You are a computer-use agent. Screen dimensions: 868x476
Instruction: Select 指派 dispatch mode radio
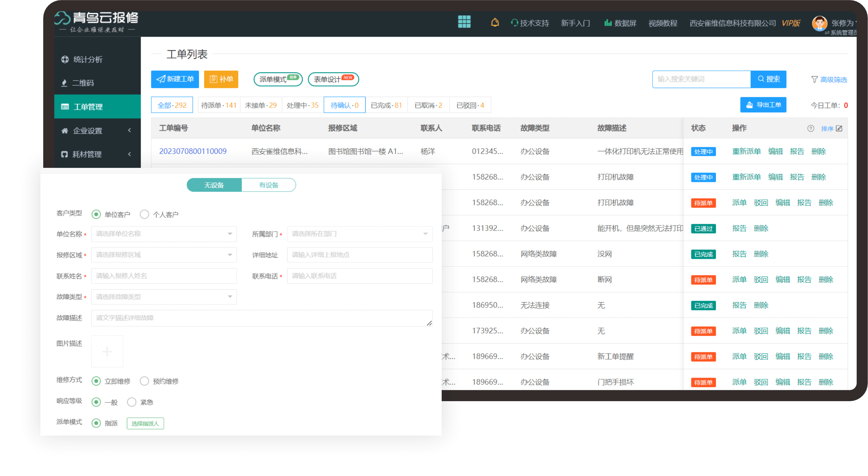click(x=96, y=423)
